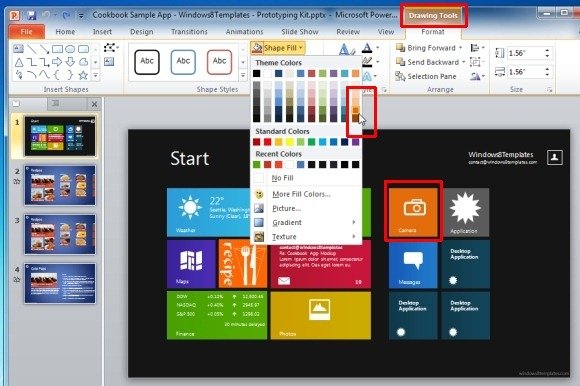The image size is (580, 386).
Task: Pick the yellow standard color swatch
Action: pyautogui.click(x=289, y=142)
